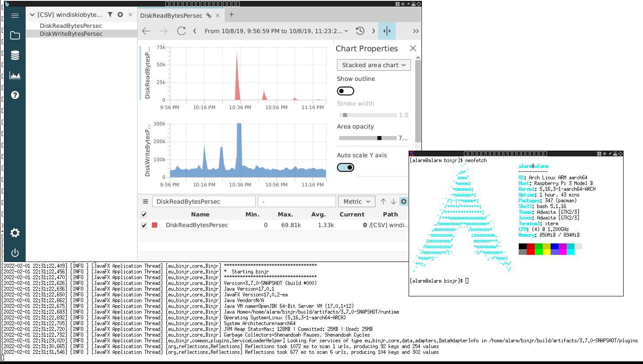Open the area-chart worksheets sidebar icon
This screenshot has height=364, width=643.
pos(15,75)
